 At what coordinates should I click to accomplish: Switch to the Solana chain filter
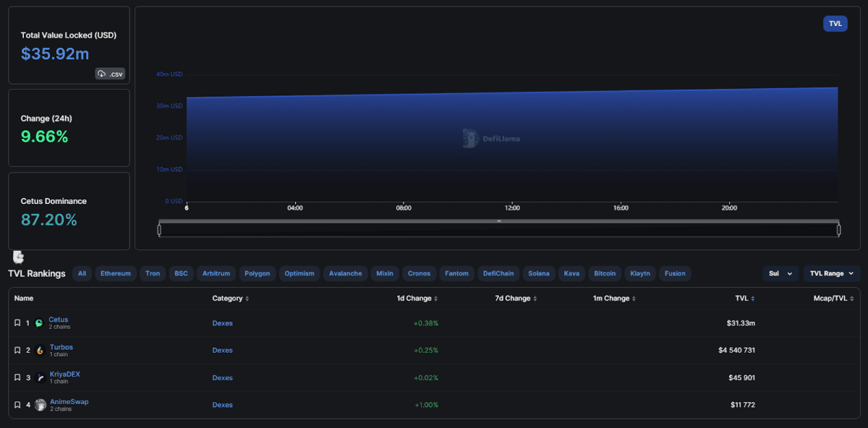click(539, 273)
